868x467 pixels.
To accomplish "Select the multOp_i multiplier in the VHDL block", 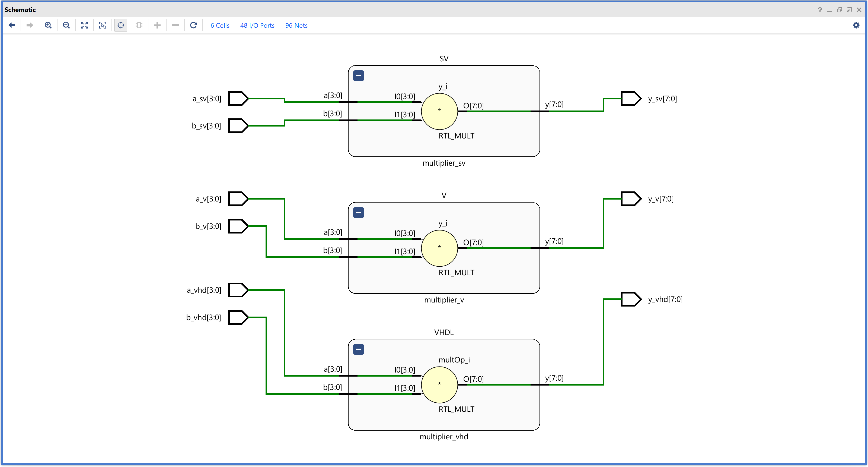I will click(x=439, y=385).
